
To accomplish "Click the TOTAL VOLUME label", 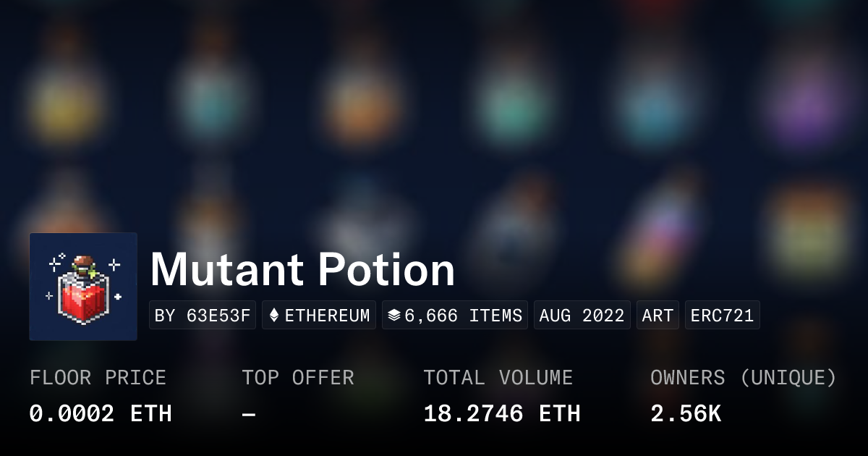I will point(498,378).
